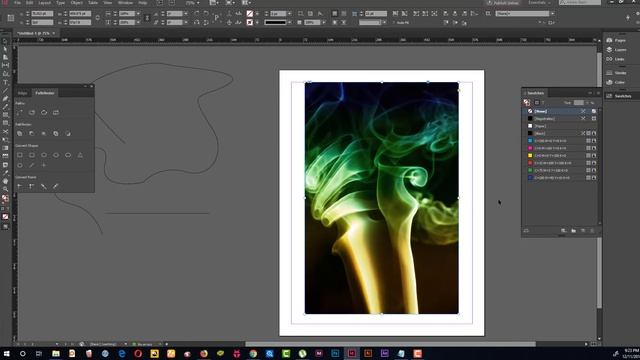Toggle fill/stroke proxy in the Swatches panel

click(527, 102)
